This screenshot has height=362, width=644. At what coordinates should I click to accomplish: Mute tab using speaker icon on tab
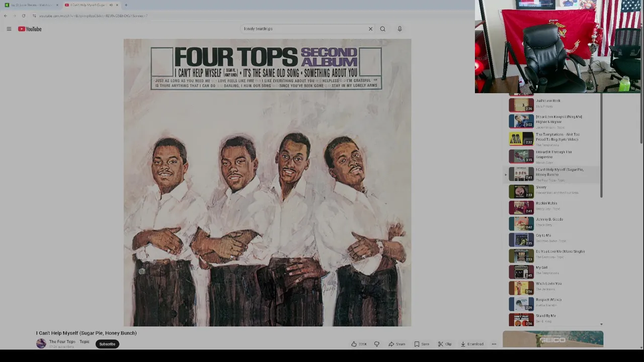click(111, 5)
